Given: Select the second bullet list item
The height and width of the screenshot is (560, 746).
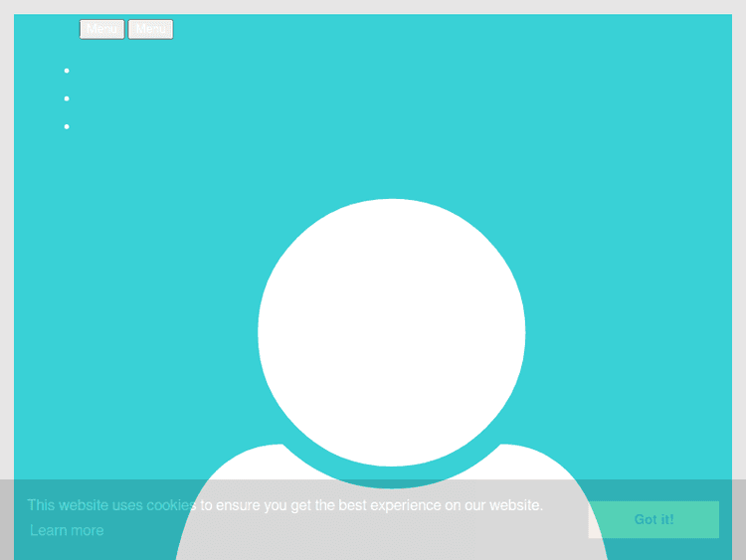Looking at the screenshot, I should point(67,98).
